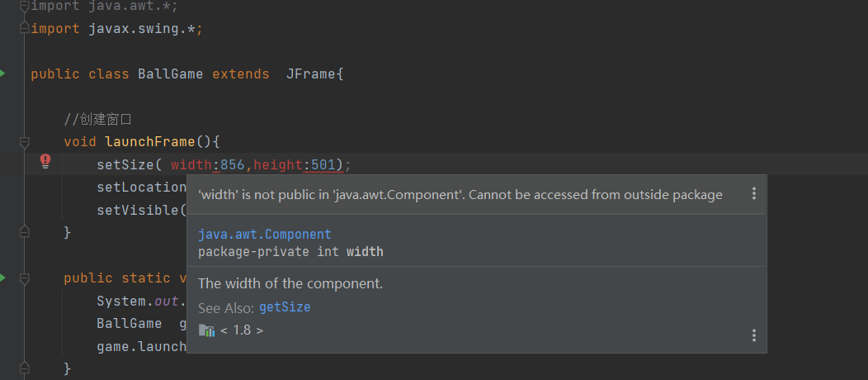Run main method via gutter arrow

tap(2, 278)
